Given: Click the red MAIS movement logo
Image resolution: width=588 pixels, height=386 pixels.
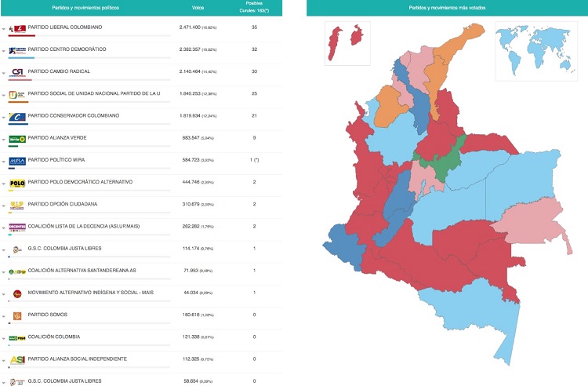Looking at the screenshot, I should tap(17, 294).
